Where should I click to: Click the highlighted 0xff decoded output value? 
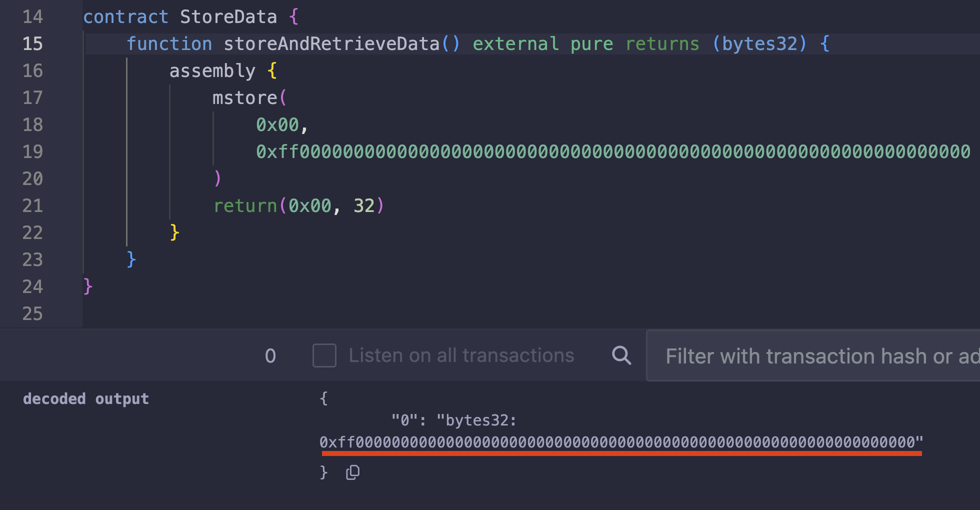tap(620, 442)
